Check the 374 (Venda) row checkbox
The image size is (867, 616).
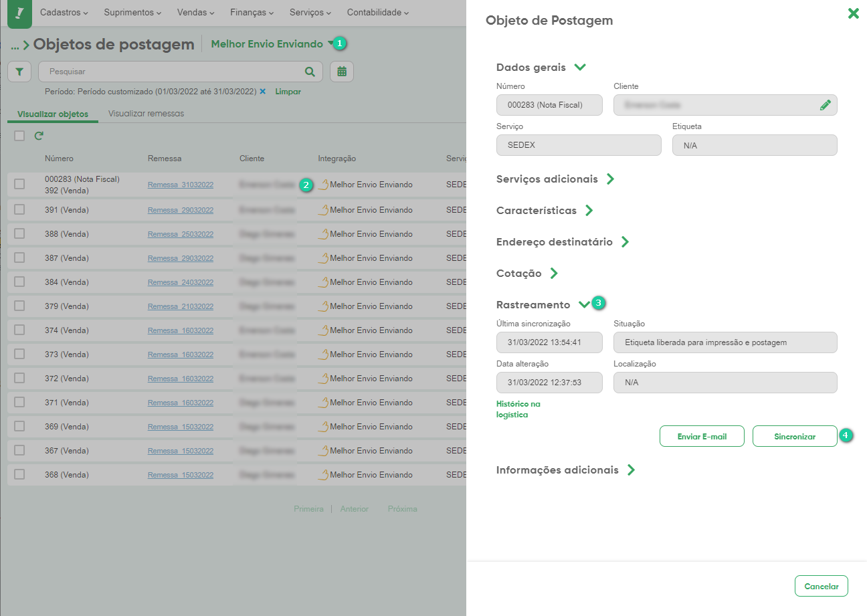[19, 330]
